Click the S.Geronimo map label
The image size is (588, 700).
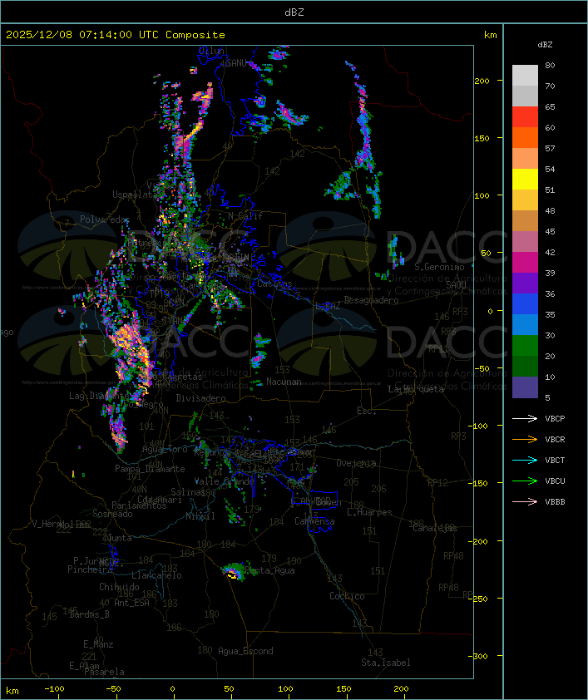coord(439,267)
